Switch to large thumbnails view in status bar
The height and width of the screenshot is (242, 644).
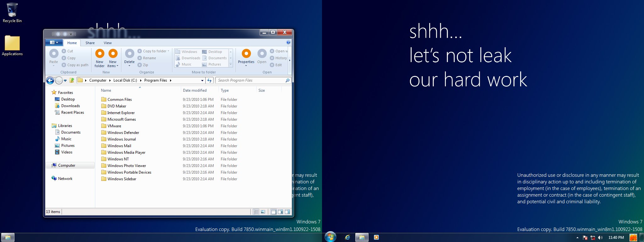click(x=263, y=212)
